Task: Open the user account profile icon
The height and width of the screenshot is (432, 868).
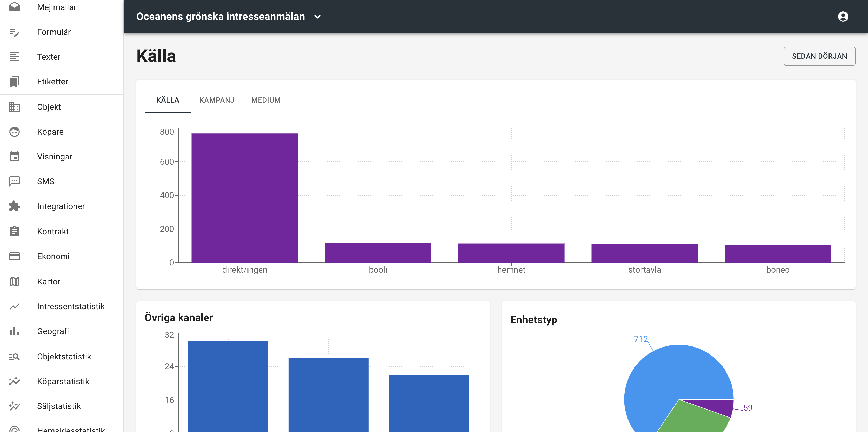Action: [x=843, y=17]
